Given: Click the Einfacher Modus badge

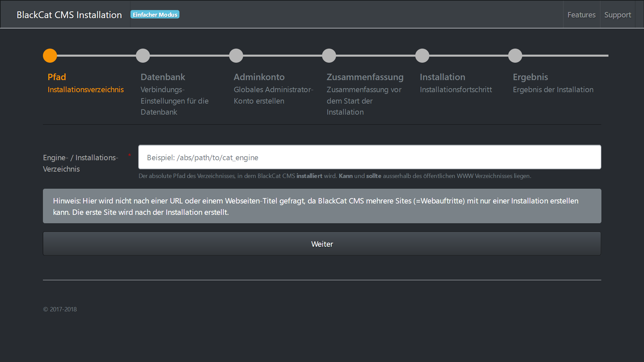Looking at the screenshot, I should tap(155, 14).
